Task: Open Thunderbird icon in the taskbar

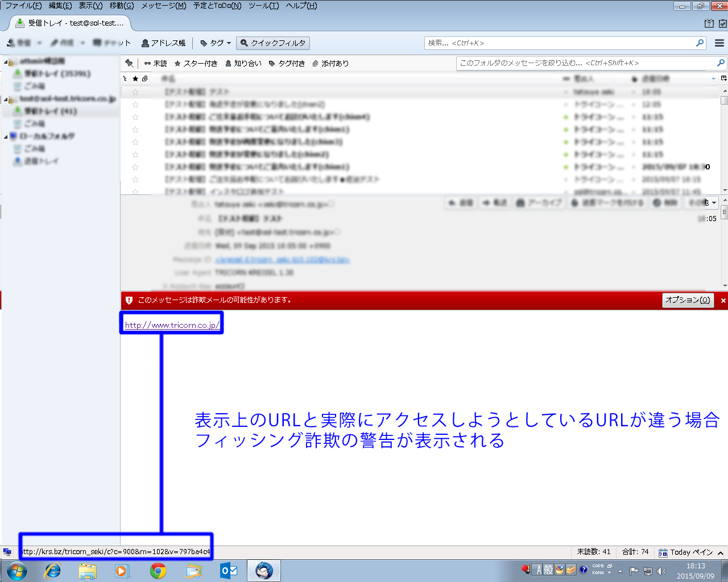Action: click(x=264, y=571)
